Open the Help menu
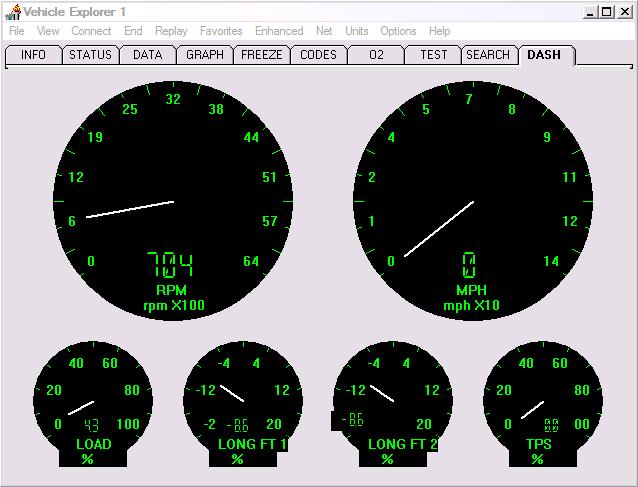 (440, 31)
